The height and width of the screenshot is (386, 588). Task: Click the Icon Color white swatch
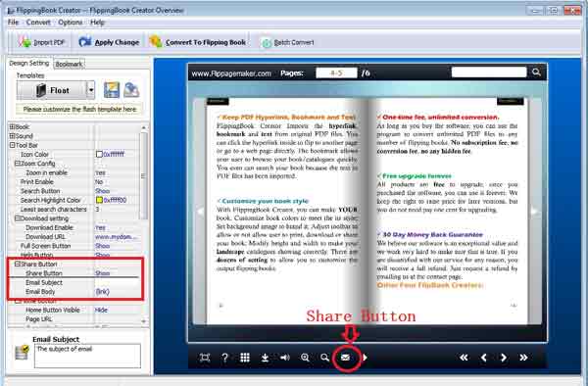[99, 154]
